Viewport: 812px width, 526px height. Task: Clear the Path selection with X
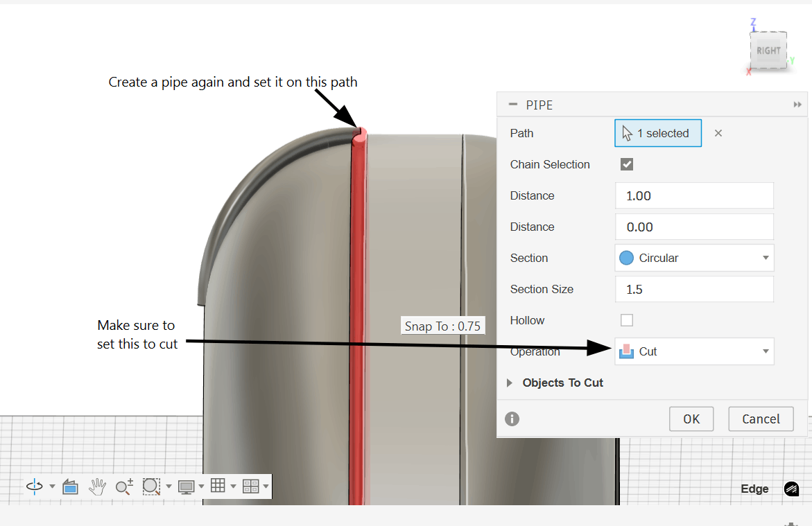point(718,133)
